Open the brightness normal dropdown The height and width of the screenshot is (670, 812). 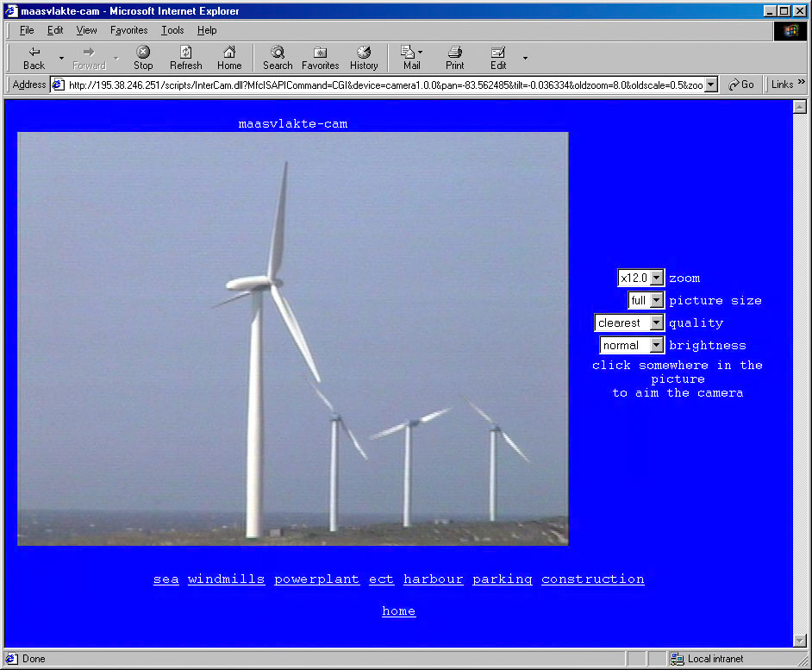click(x=632, y=345)
